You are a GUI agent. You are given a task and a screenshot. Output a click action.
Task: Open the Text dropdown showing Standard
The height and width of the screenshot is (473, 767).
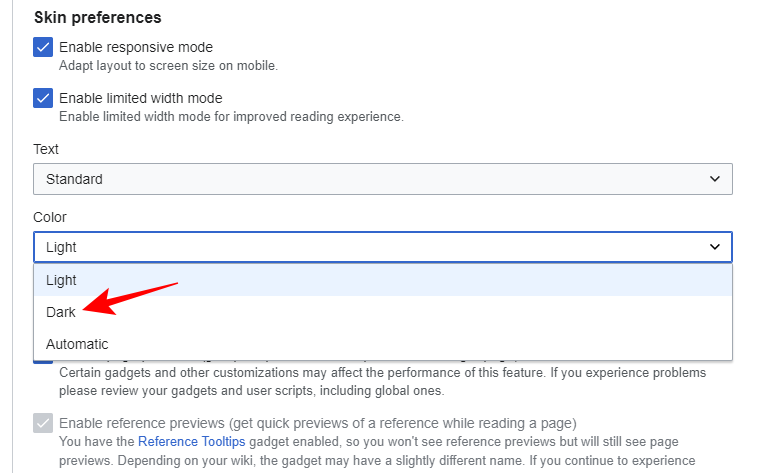click(x=383, y=179)
